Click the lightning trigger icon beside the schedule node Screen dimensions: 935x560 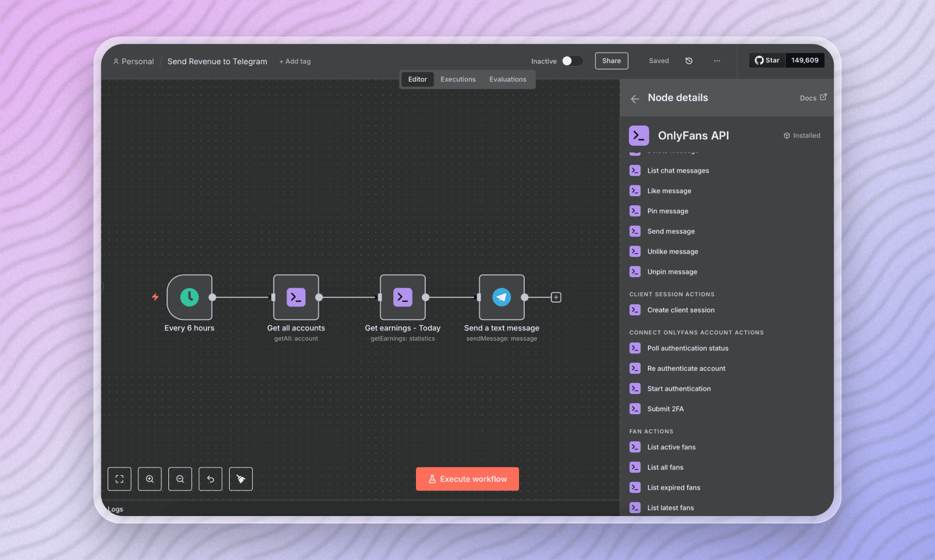coord(155,297)
